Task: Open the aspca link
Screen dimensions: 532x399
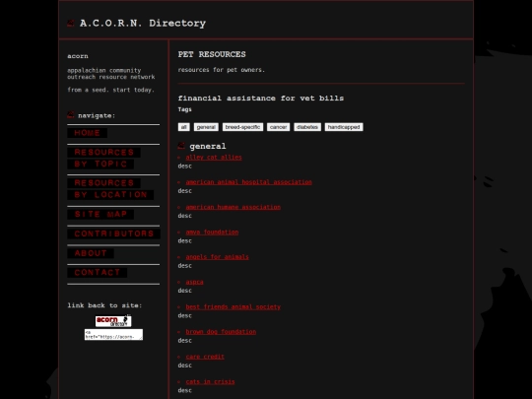Action: click(x=194, y=282)
